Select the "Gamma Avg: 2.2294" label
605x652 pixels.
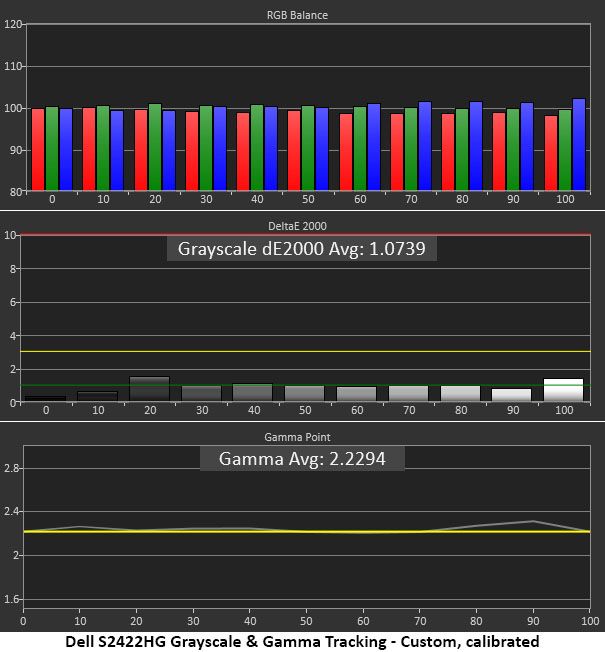[302, 459]
